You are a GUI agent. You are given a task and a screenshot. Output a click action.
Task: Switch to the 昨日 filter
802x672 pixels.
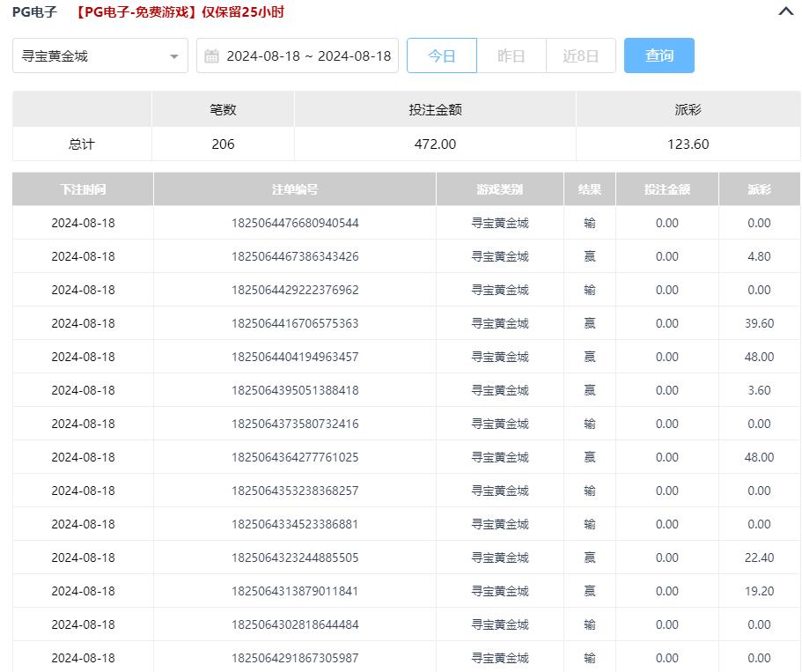click(x=511, y=55)
